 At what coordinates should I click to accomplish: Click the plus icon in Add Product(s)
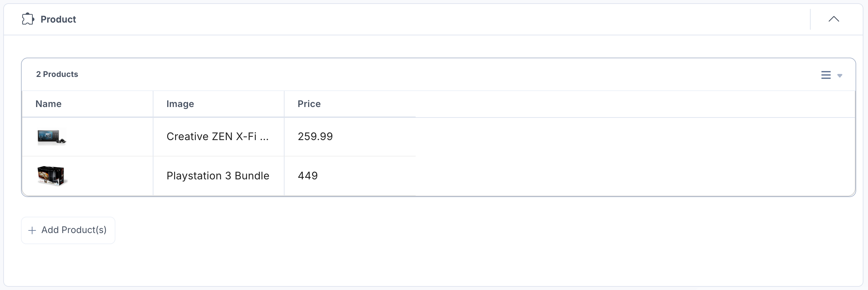point(32,230)
